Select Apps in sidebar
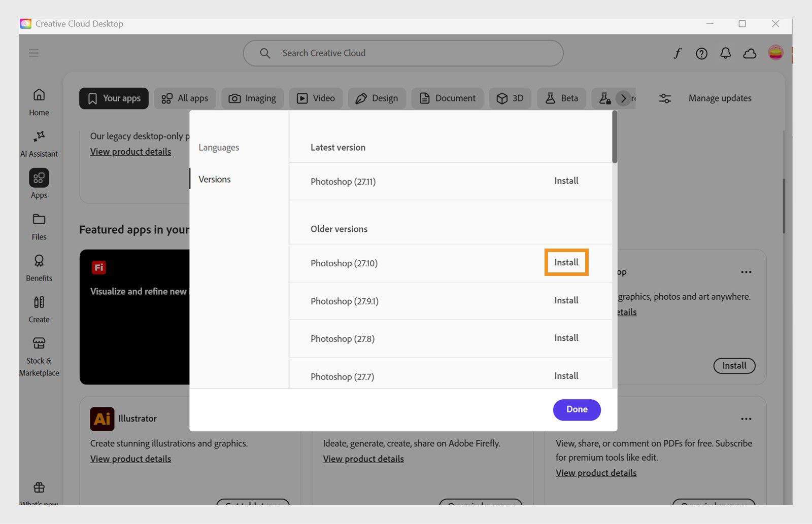This screenshot has width=812, height=524. click(x=39, y=184)
